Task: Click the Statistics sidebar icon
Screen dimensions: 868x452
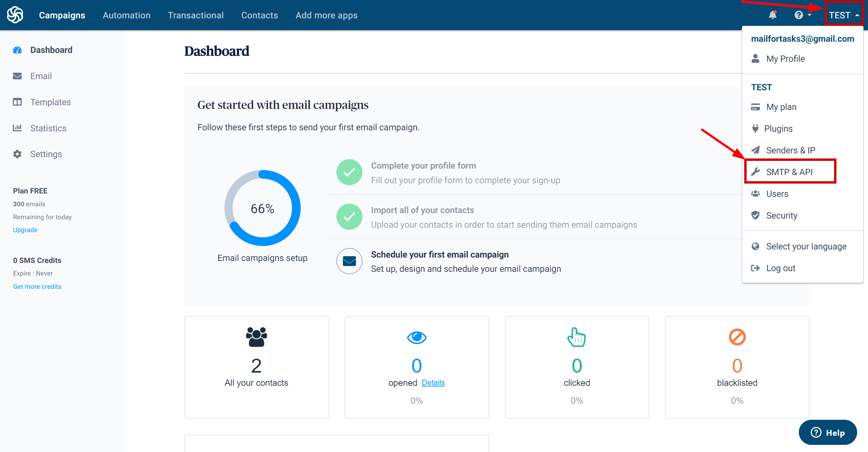Action: pos(17,128)
